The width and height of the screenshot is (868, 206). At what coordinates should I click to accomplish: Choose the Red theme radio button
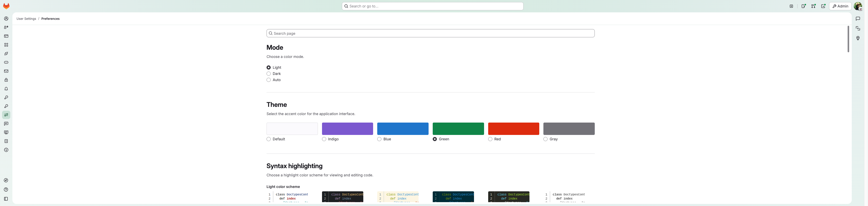click(490, 139)
